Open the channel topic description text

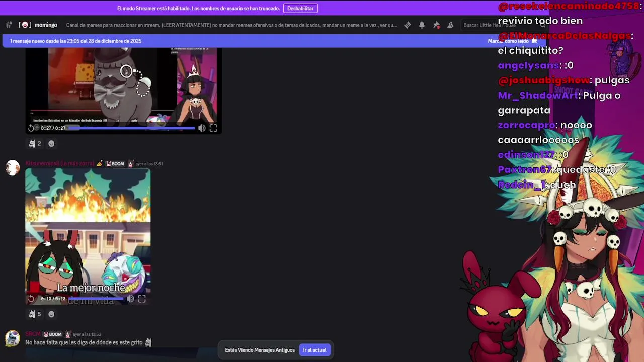pyautogui.click(x=231, y=25)
